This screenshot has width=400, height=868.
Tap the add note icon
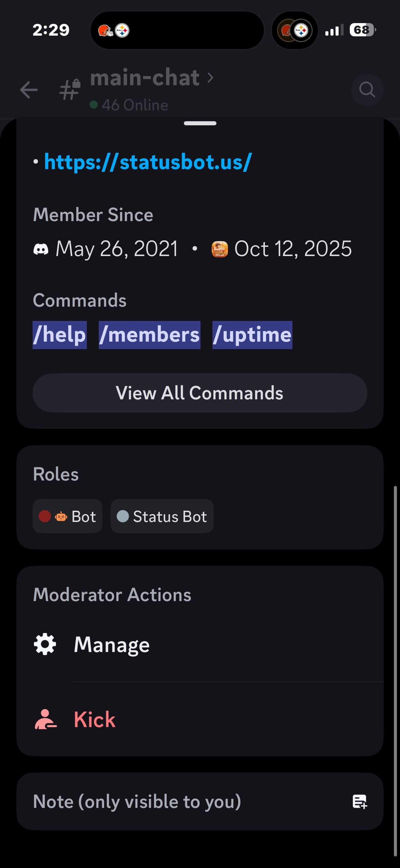click(x=360, y=802)
